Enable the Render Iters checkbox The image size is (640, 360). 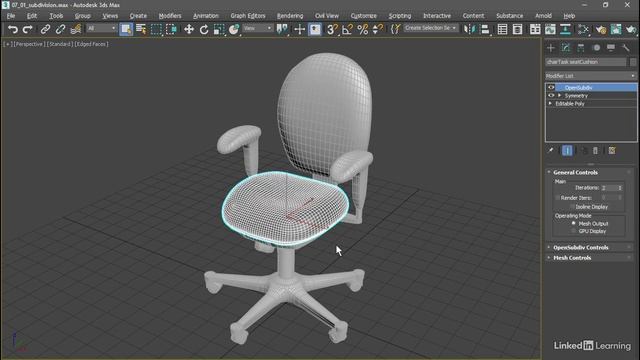557,198
